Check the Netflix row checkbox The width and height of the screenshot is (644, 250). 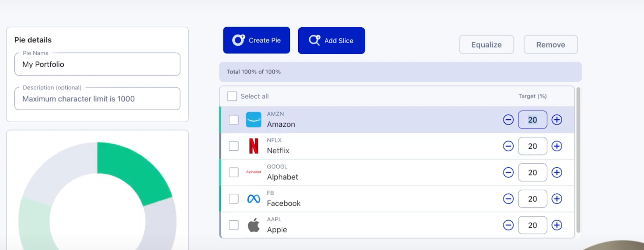point(233,146)
